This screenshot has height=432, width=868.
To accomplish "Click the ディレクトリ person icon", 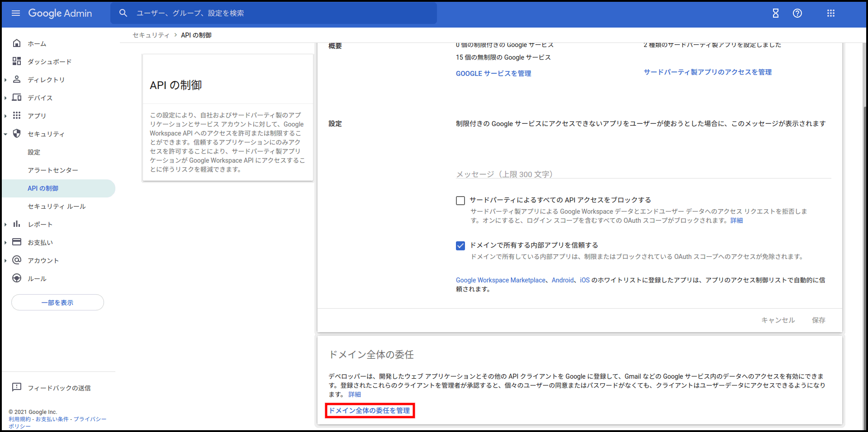I will click(17, 79).
